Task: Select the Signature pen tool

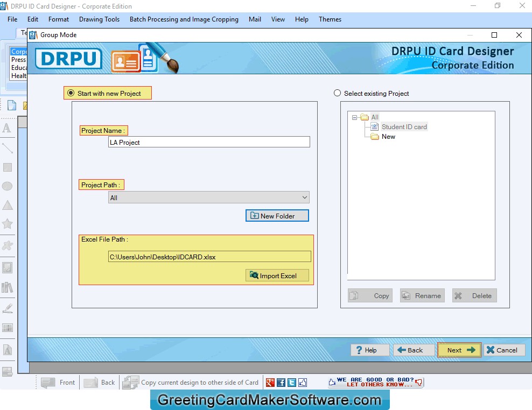Action: click(8, 308)
